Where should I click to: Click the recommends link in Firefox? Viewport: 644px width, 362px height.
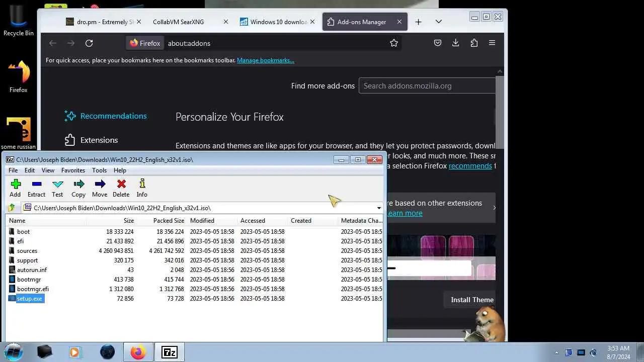[x=470, y=166]
